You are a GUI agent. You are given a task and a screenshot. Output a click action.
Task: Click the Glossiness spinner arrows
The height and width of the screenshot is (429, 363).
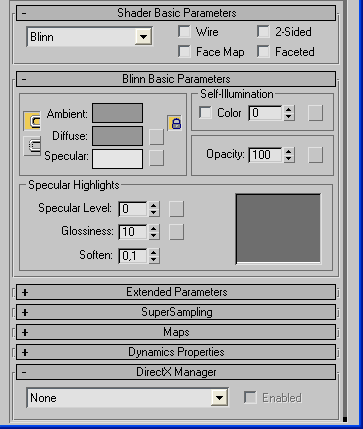[x=154, y=232]
